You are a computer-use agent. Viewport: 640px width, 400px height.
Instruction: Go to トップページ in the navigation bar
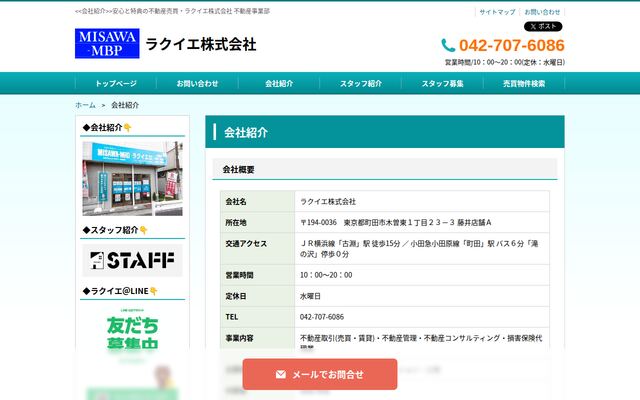point(116,83)
